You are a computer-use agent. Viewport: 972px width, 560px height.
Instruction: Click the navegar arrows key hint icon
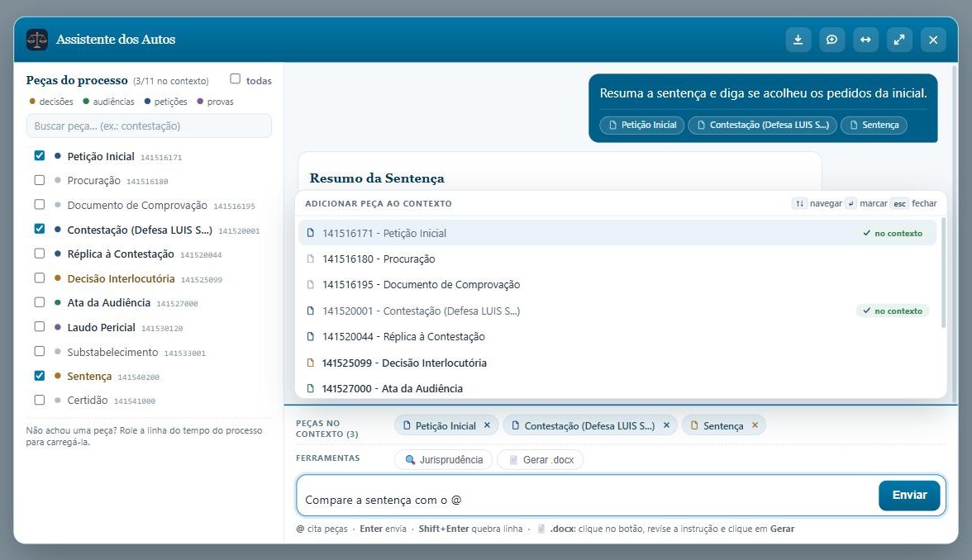tap(800, 203)
